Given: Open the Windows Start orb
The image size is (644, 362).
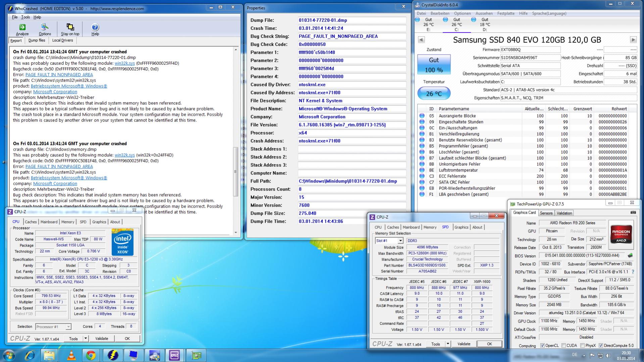Looking at the screenshot, I should tap(9, 355).
